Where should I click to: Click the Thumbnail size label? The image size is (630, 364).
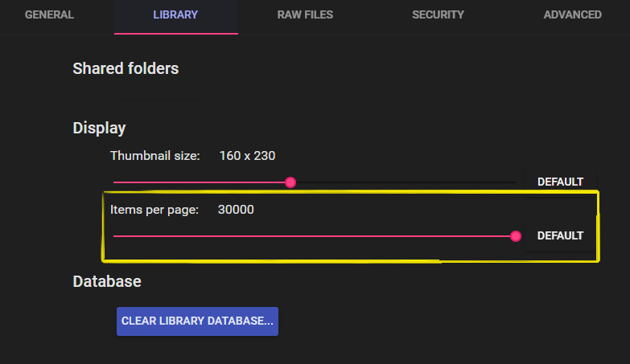(155, 155)
